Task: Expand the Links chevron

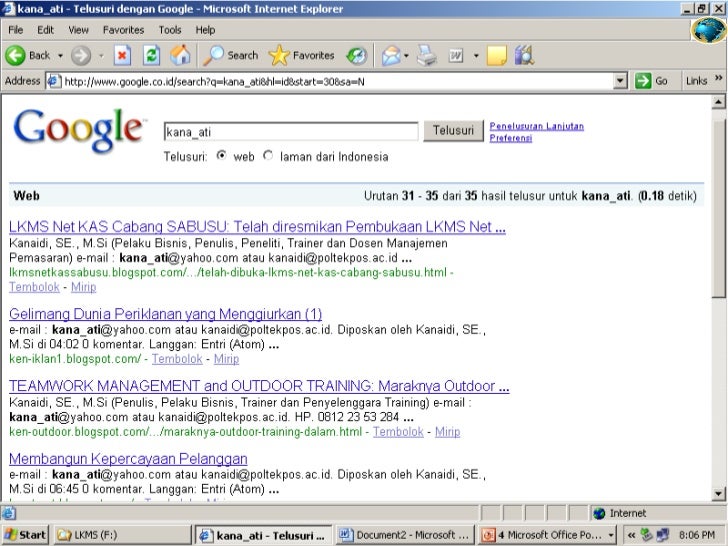Action: click(718, 78)
